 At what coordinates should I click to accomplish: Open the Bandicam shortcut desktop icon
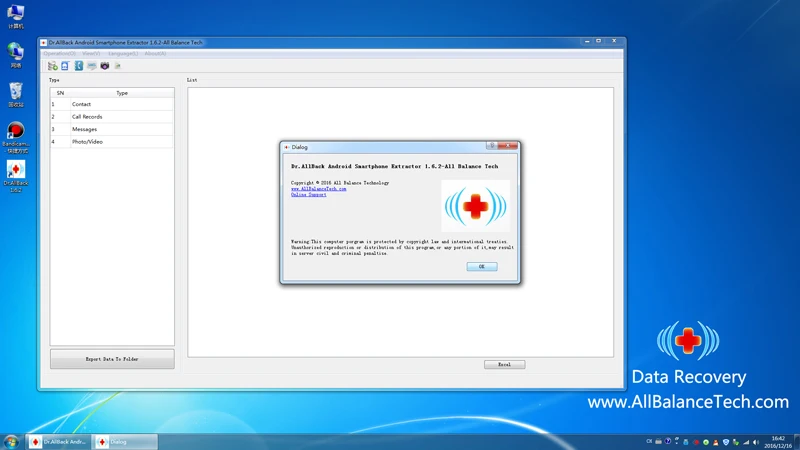click(x=16, y=137)
